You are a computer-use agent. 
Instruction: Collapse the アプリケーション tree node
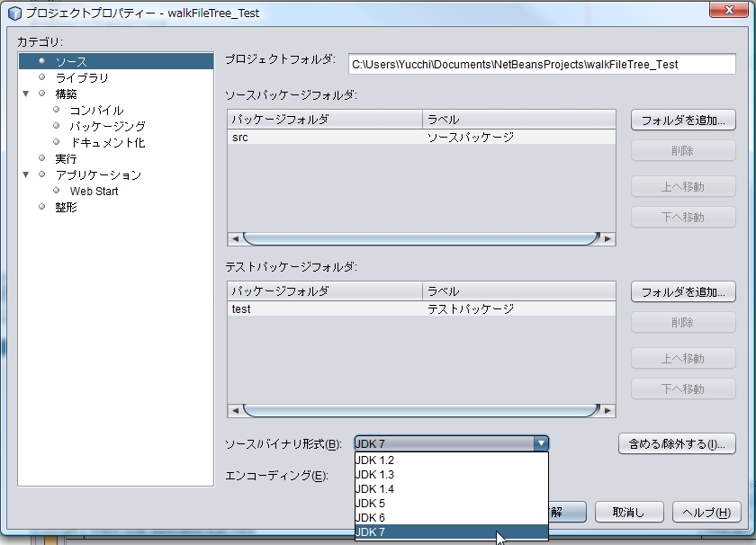point(26,174)
